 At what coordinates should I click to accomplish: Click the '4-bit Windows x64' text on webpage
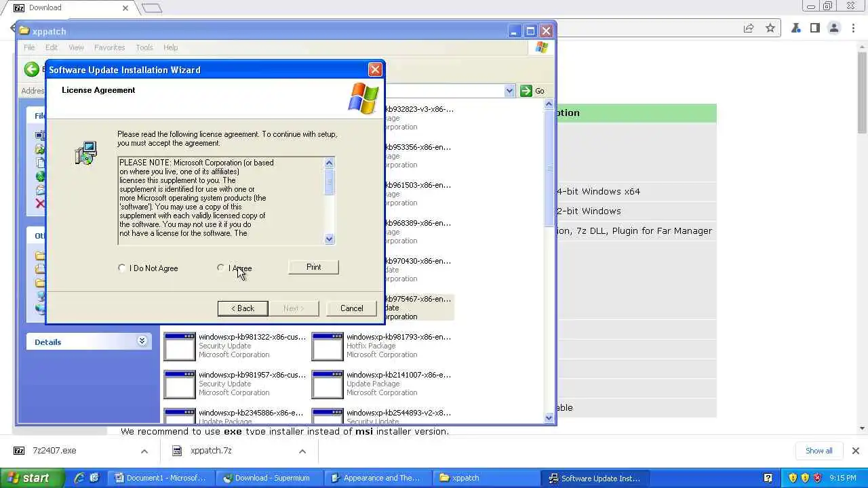[x=598, y=191]
